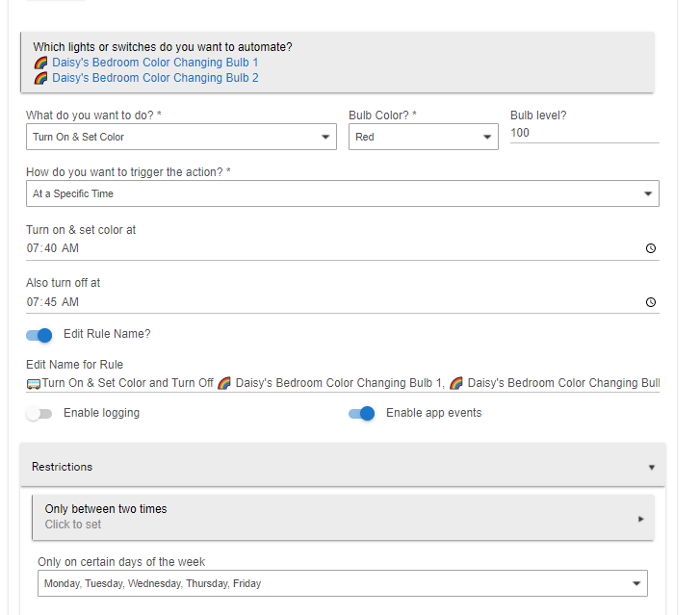This screenshot has height=615, width=700.
Task: Open the Bulb Color dropdown
Action: click(x=423, y=137)
